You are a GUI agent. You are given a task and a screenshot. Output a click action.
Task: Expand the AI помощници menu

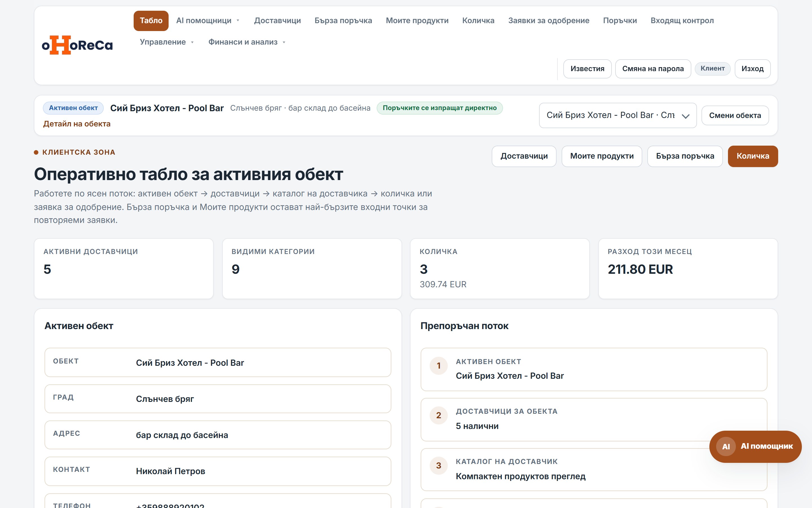[x=208, y=21]
